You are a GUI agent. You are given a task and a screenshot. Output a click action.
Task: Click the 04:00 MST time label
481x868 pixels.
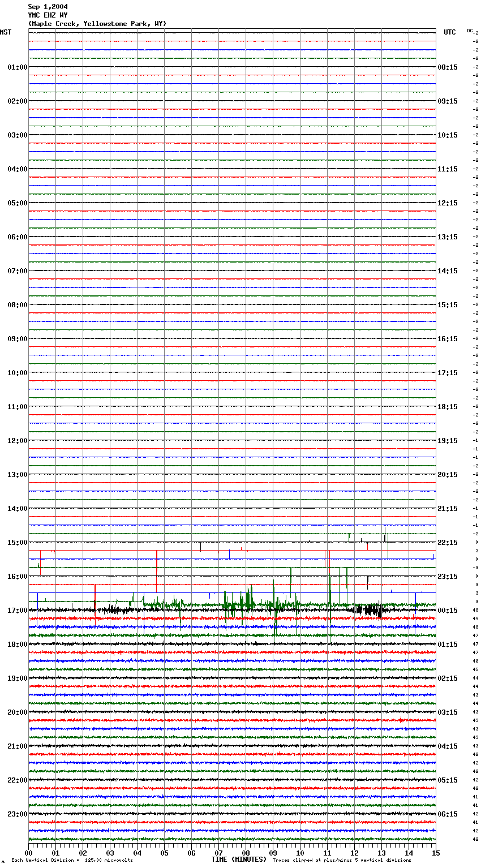tap(17, 169)
